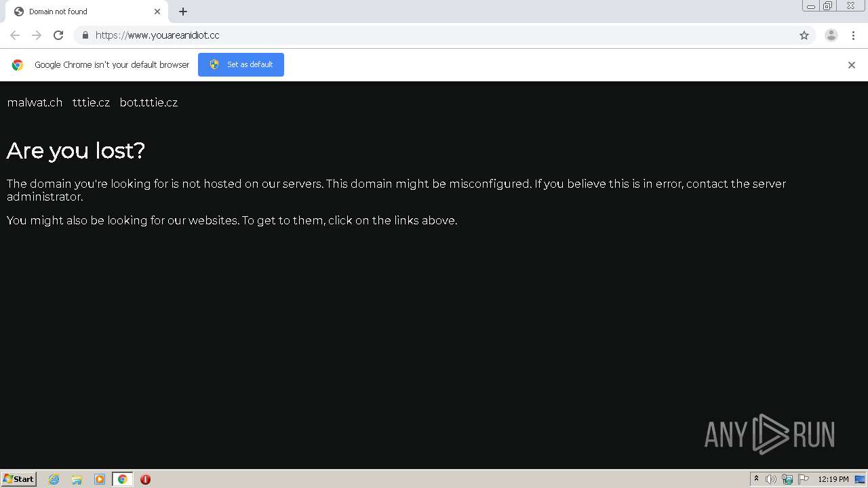Switch to Chrome taskbar button
868x488 pixels.
click(122, 479)
